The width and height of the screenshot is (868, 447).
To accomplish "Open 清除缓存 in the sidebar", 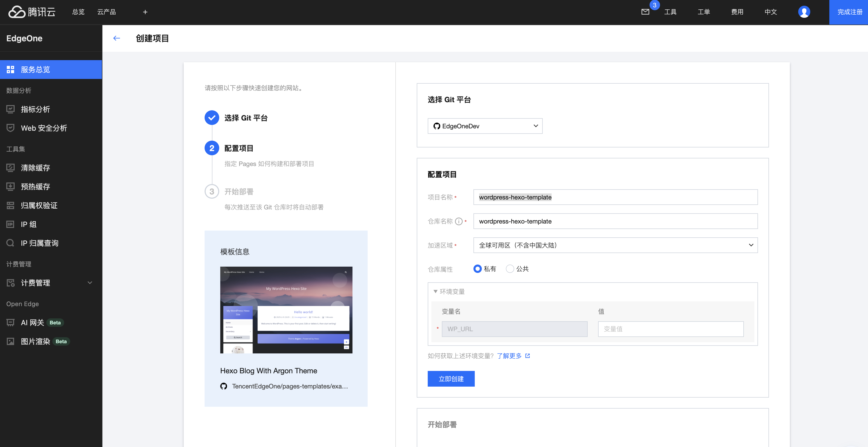I will (35, 168).
